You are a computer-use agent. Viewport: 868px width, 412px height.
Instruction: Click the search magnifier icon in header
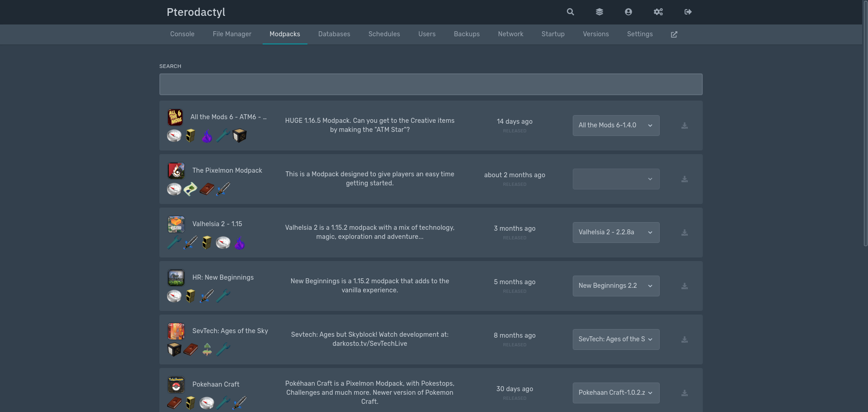point(570,12)
